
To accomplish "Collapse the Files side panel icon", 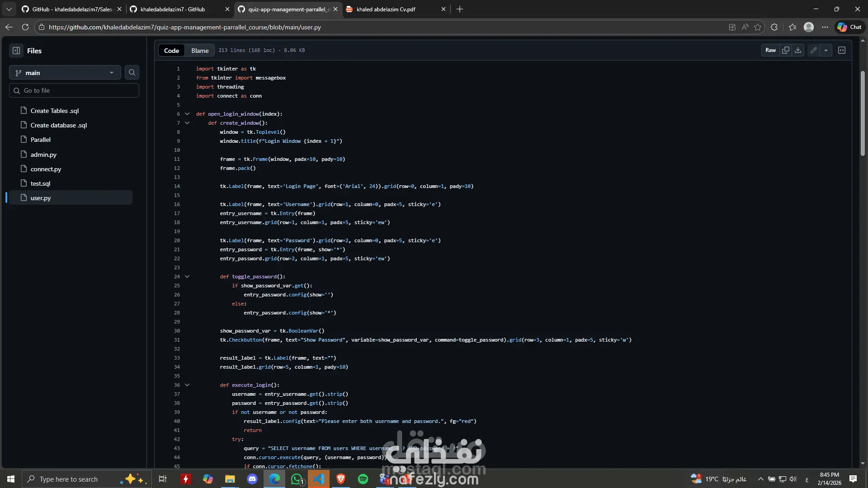I will point(16,51).
